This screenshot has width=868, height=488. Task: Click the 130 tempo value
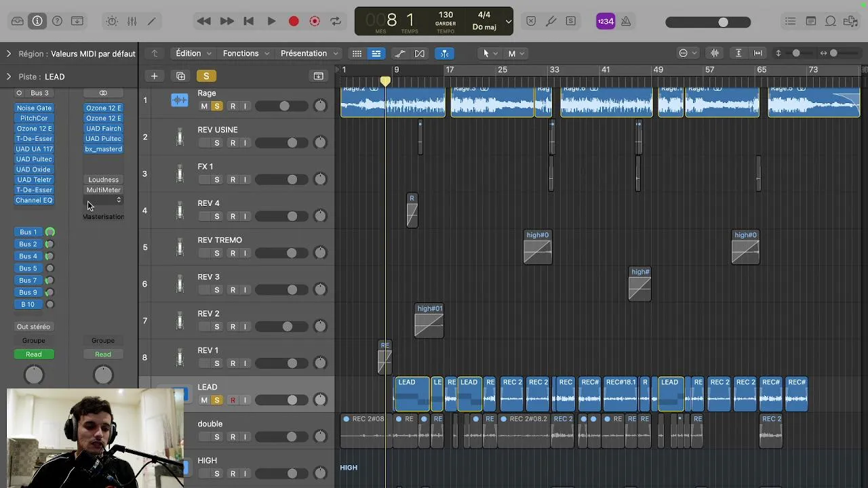point(446,15)
